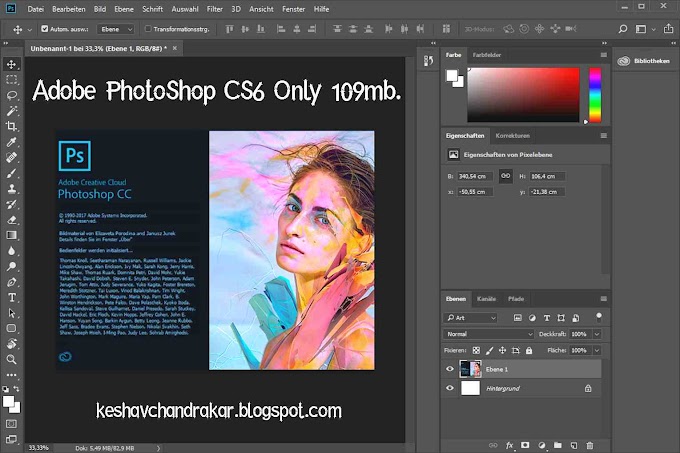Select the Dodge tool
680x453 pixels.
click(x=12, y=267)
